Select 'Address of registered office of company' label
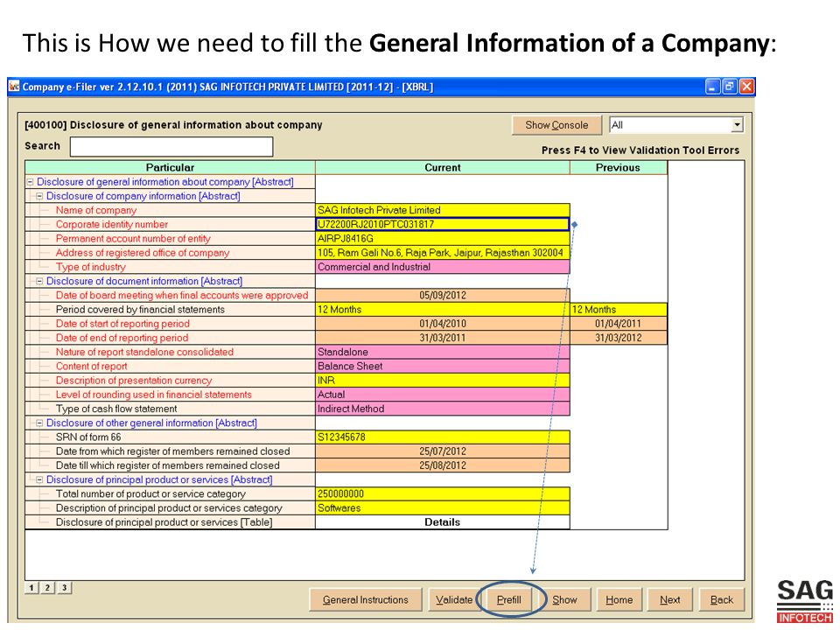 click(143, 253)
